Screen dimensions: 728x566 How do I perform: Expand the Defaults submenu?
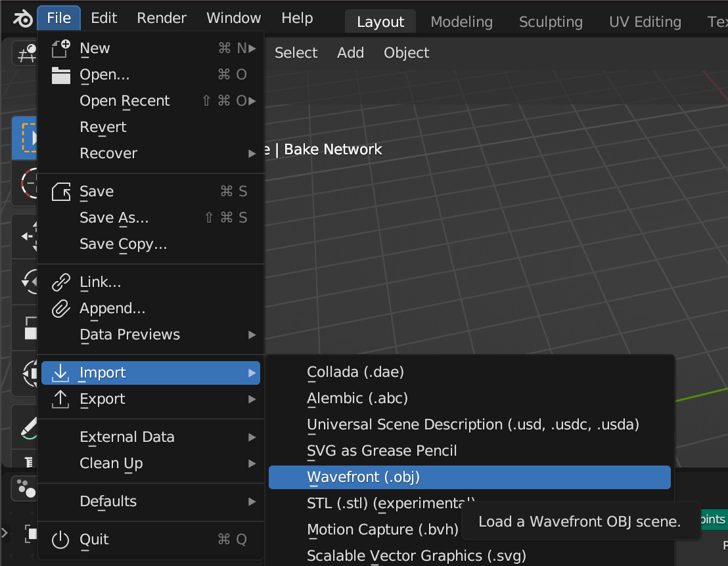(150, 502)
